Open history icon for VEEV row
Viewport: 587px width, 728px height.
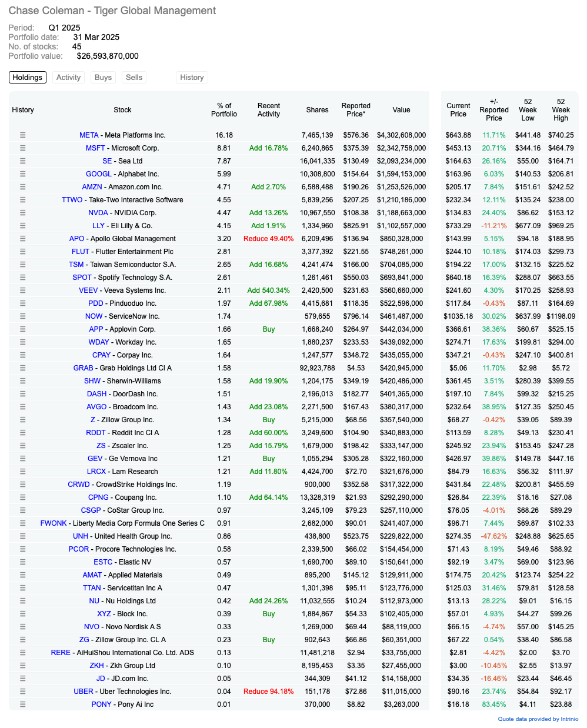pos(23,290)
